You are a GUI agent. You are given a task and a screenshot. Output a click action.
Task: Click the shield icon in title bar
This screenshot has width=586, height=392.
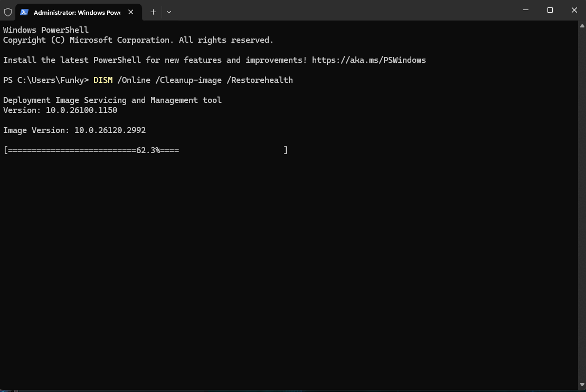(x=8, y=12)
